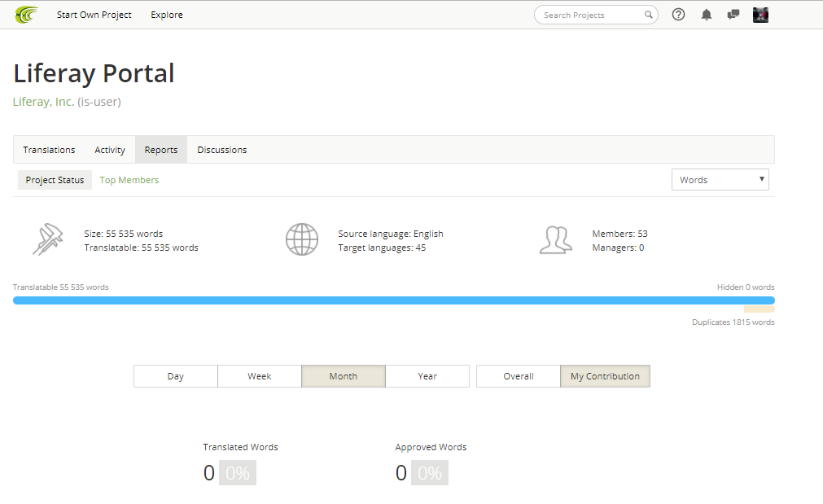Click 'Source language: English' text

(x=391, y=234)
